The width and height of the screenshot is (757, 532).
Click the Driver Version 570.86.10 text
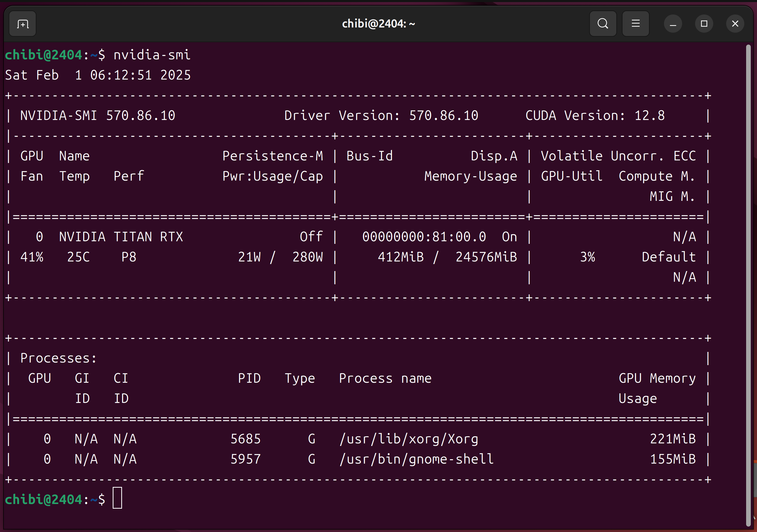click(381, 116)
